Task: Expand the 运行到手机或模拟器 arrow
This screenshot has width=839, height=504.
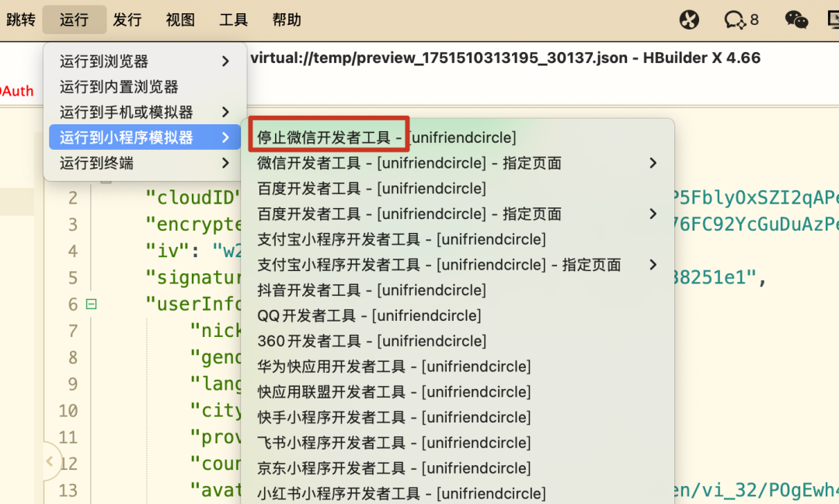Action: tap(226, 113)
